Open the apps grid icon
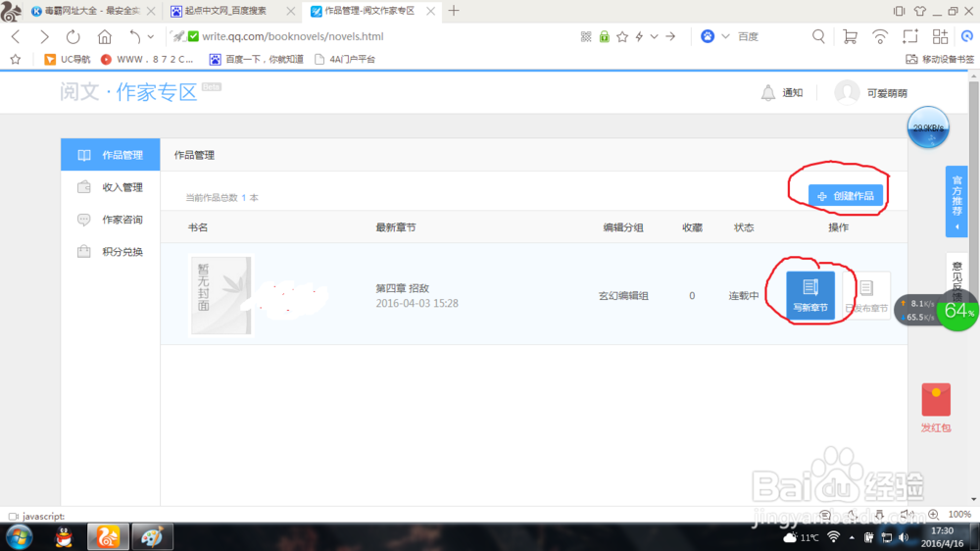The image size is (980, 551). [940, 36]
